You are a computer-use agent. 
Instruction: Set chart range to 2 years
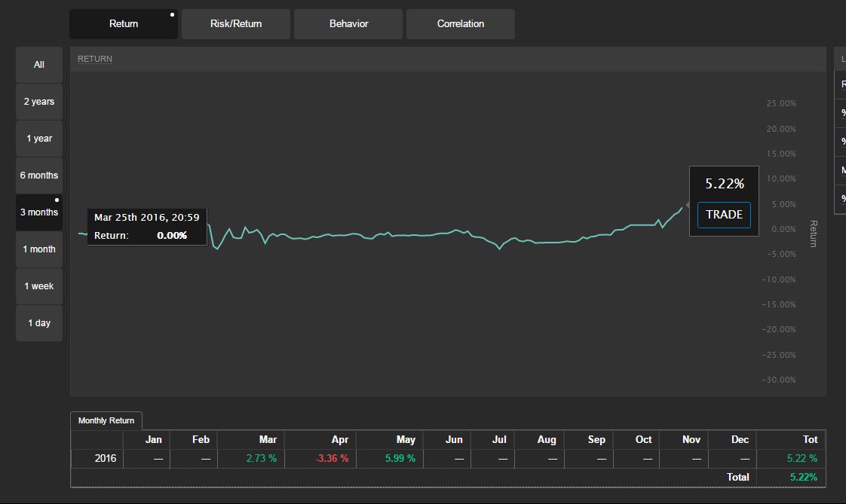[x=39, y=102]
